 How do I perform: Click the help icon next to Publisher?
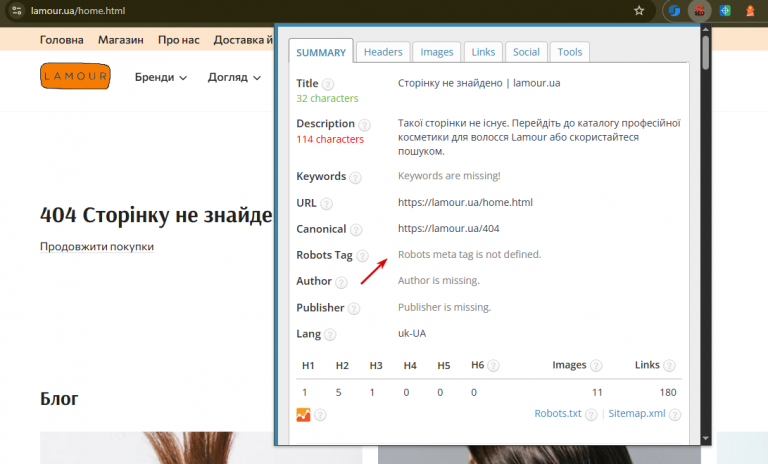point(354,309)
